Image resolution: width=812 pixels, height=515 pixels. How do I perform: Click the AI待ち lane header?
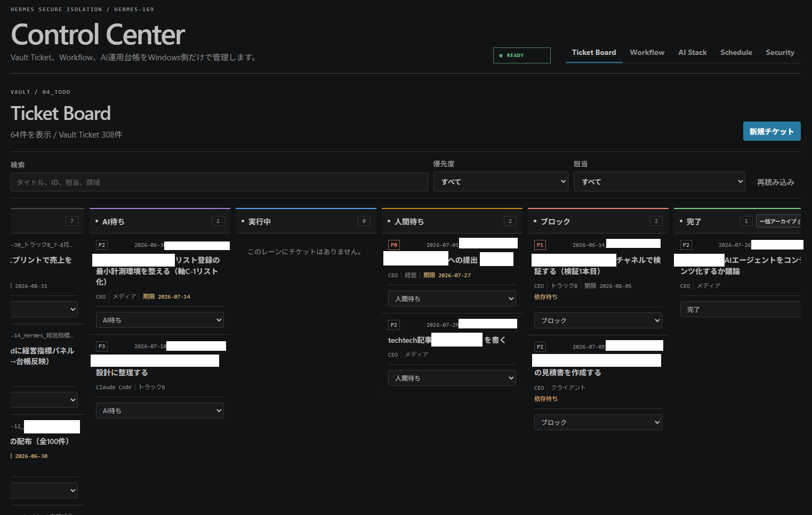point(160,221)
